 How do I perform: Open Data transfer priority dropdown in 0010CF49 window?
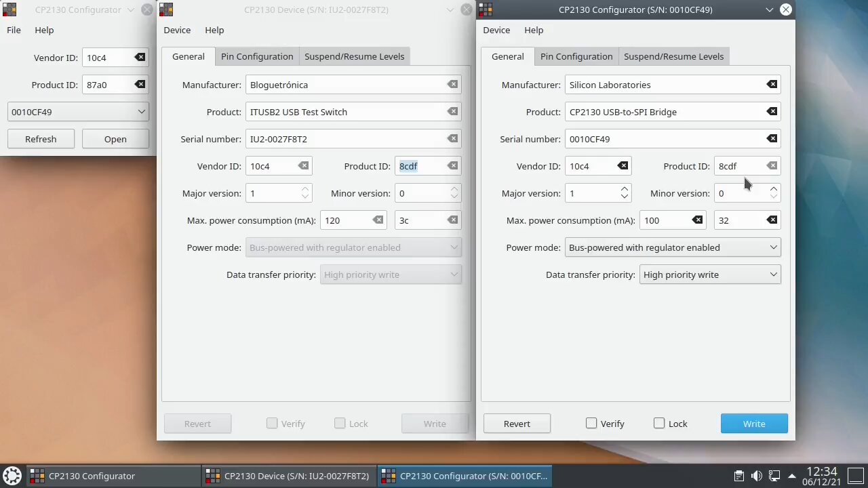pos(710,274)
